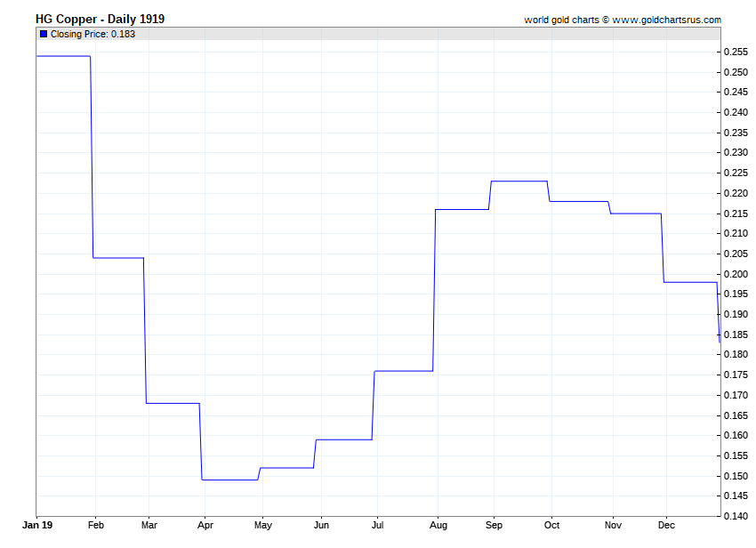The height and width of the screenshot is (548, 756).
Task: Click the April low line segment near 0.149
Action: tap(229, 479)
